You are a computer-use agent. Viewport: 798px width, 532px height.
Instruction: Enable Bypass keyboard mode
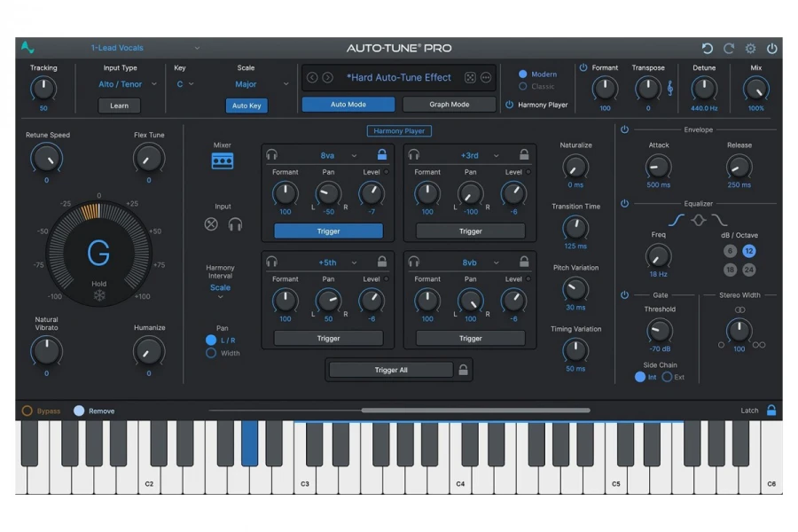coord(27,411)
